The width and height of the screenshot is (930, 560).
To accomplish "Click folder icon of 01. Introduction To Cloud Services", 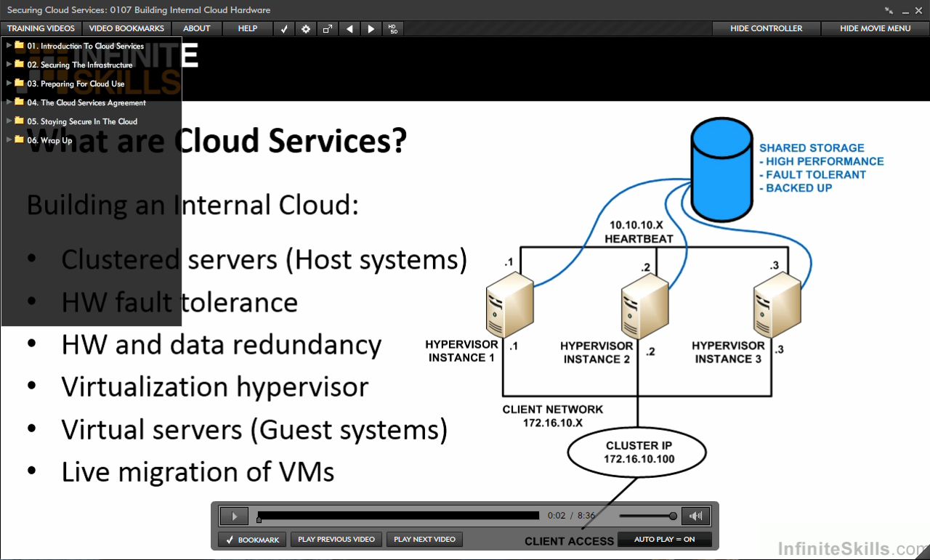I will 20,45.
